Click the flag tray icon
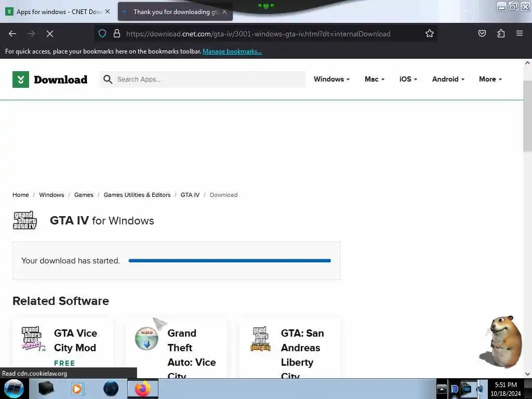 (x=454, y=389)
